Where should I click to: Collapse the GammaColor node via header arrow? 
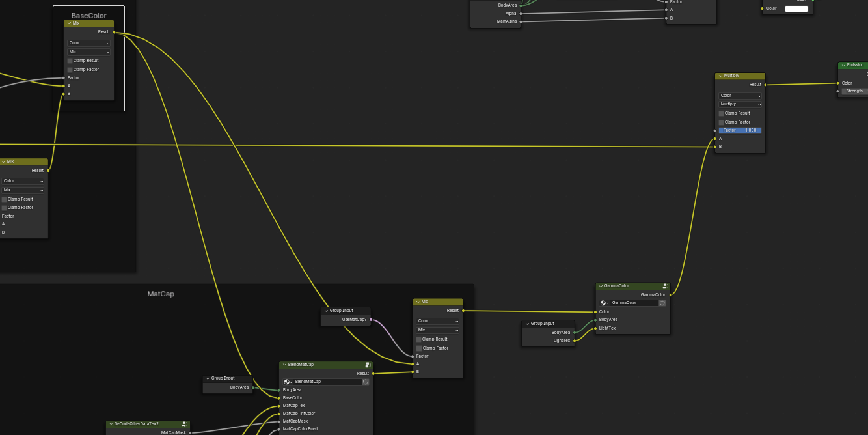pos(601,286)
